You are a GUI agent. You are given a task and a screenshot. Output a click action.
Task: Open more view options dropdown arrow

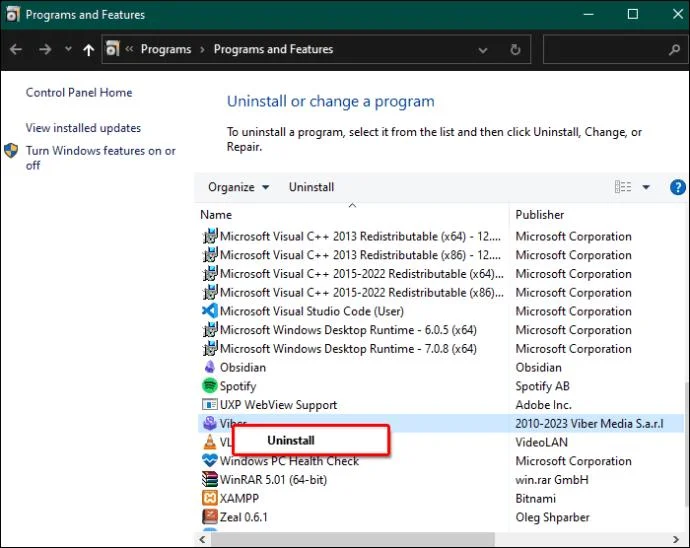(646, 187)
